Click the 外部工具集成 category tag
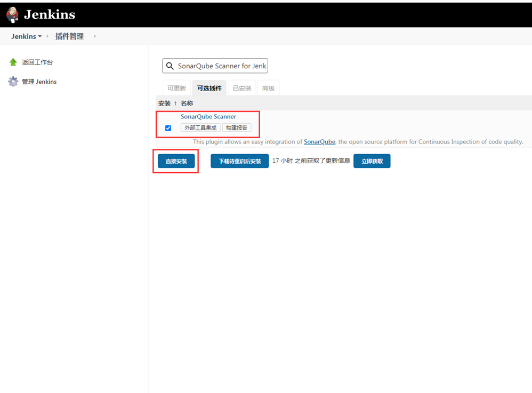 coord(200,127)
